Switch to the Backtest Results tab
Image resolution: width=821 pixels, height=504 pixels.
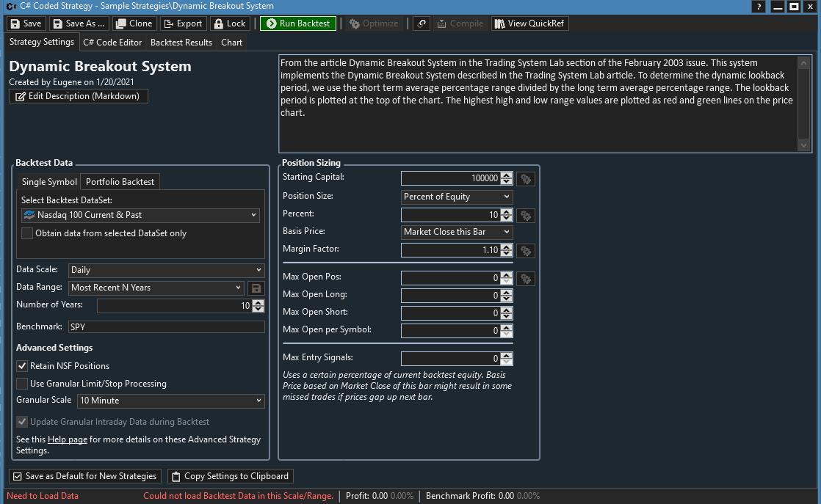coord(181,43)
